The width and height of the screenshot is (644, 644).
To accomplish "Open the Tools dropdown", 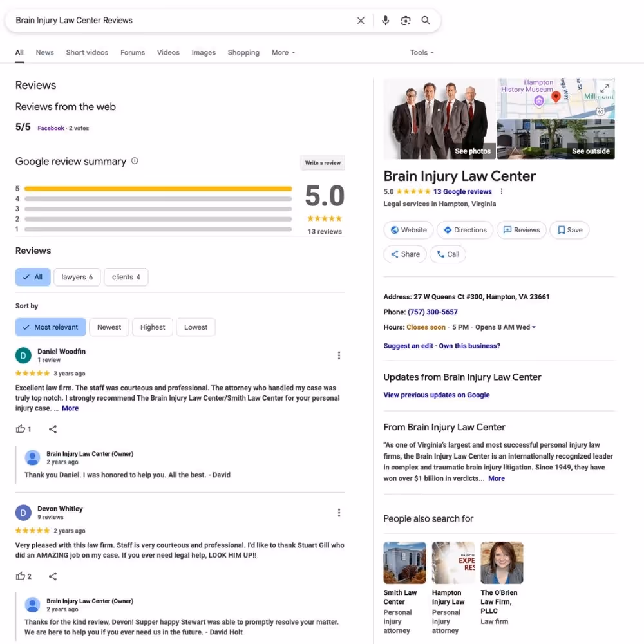I will pos(422,53).
